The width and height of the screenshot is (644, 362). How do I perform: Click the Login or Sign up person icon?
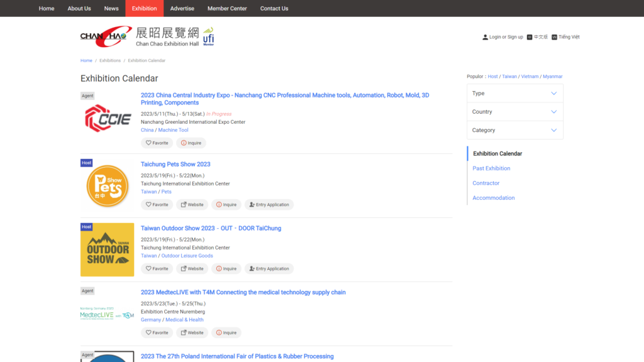click(484, 36)
